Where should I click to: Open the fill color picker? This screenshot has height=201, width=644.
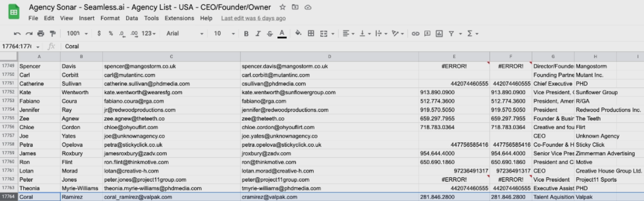coord(299,33)
